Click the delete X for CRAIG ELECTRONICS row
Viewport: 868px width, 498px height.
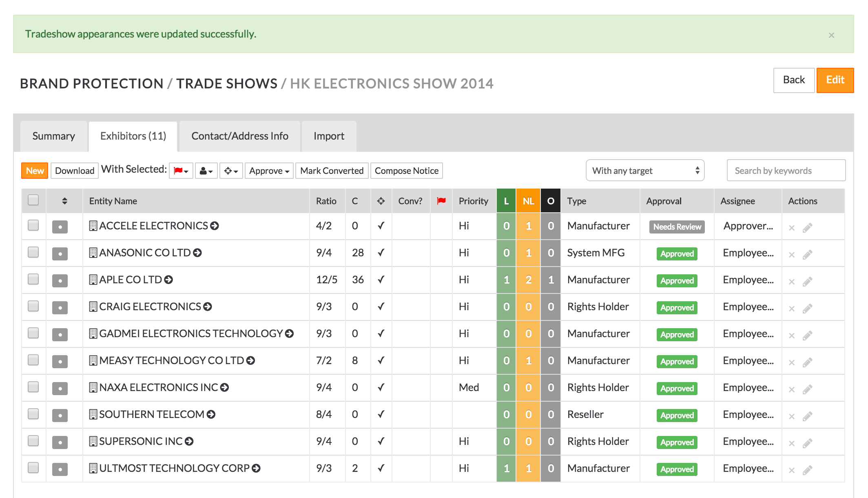791,309
